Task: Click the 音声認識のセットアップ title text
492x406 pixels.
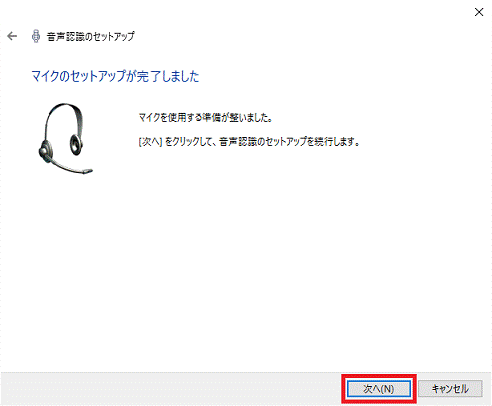Action: tap(91, 36)
